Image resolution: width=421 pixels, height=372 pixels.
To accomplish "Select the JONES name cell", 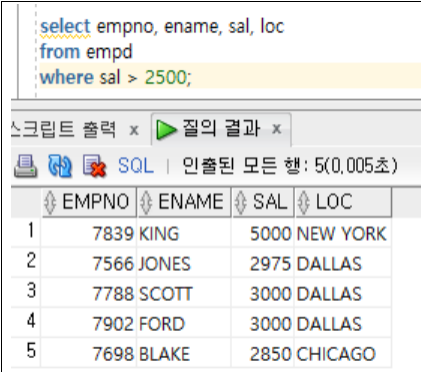I will point(184,263).
